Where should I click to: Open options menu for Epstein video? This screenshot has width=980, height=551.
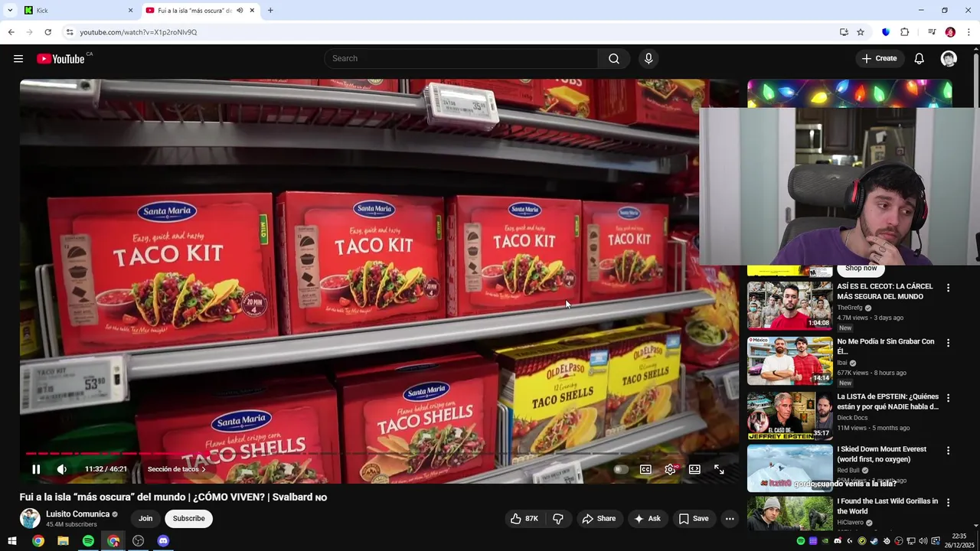948,398
